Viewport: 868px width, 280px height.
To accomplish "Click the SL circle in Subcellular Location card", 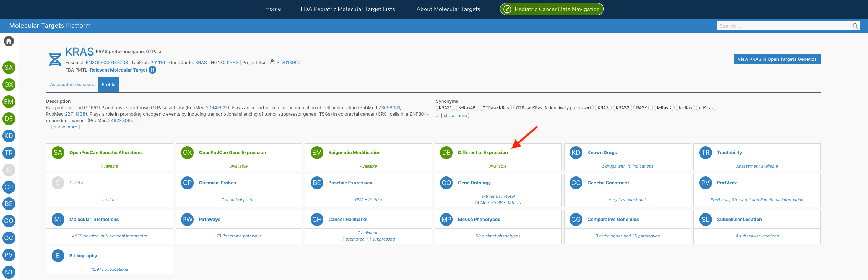I will click(x=705, y=220).
